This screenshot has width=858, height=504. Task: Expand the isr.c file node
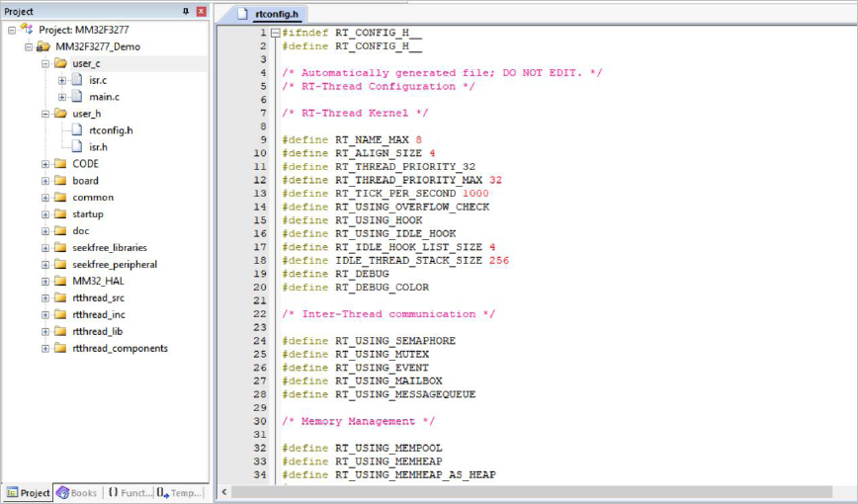coord(62,80)
